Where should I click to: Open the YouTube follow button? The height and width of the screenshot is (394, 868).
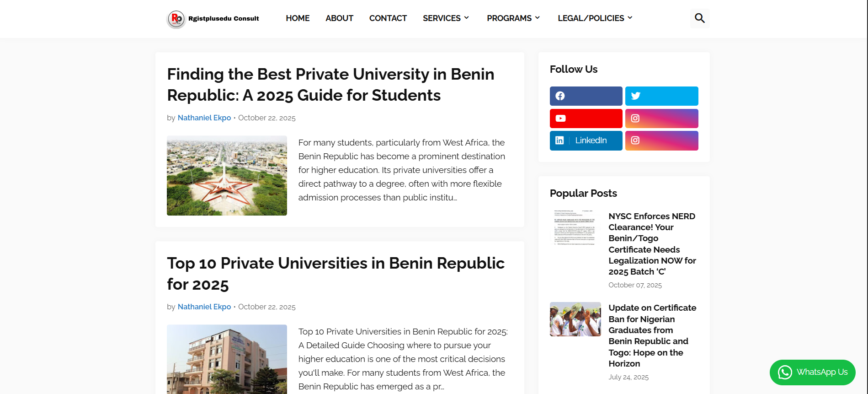click(x=586, y=119)
